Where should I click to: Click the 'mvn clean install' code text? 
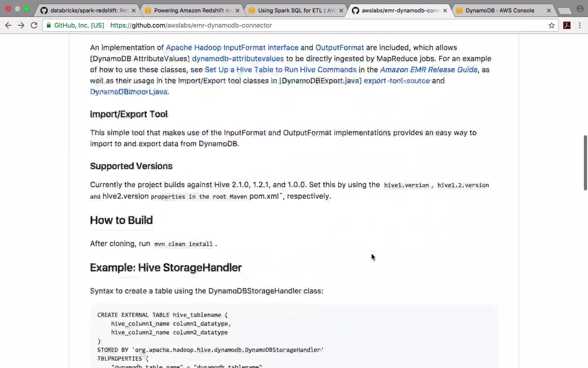(183, 244)
